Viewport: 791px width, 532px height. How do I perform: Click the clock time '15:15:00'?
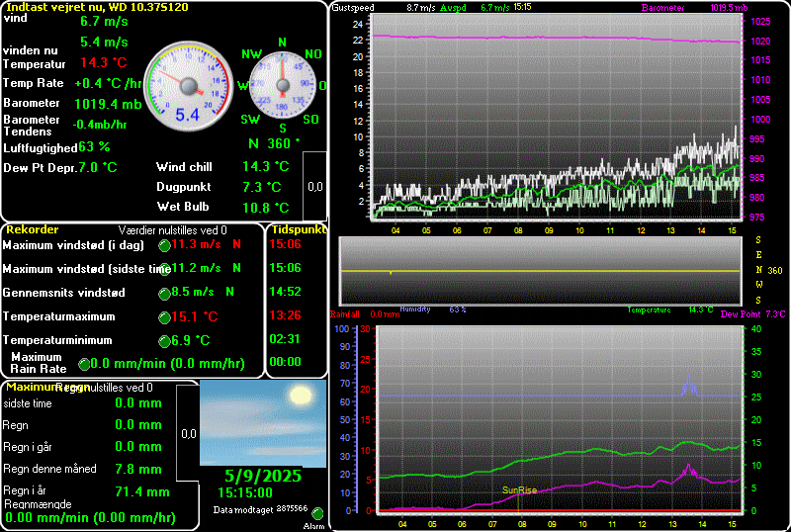coord(245,492)
